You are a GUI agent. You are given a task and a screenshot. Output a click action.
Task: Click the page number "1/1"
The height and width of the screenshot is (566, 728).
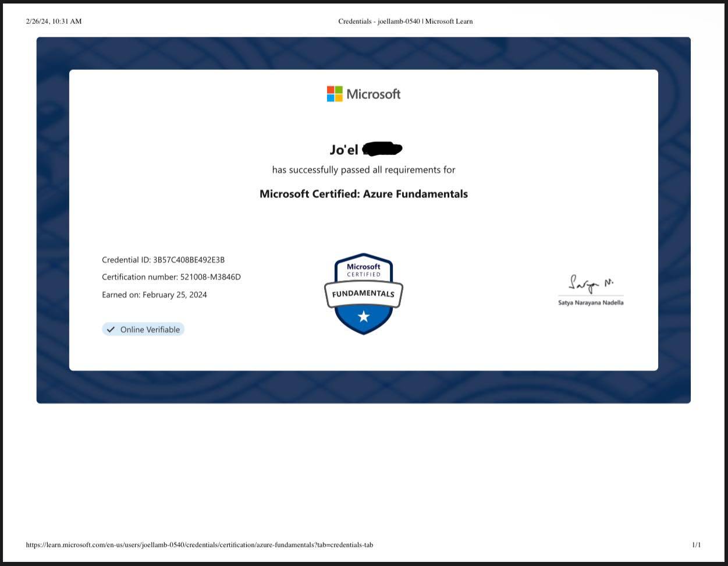697,545
